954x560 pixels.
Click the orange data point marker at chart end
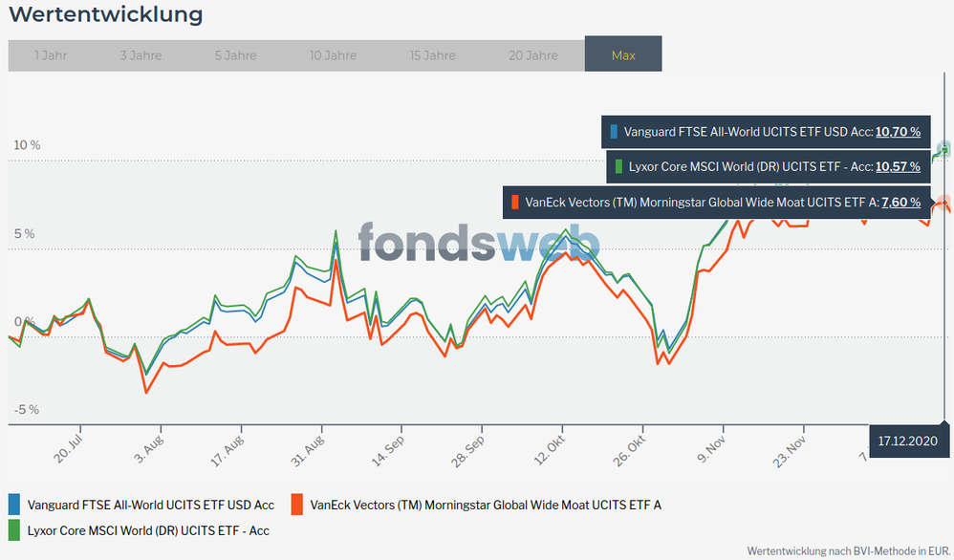pos(943,203)
